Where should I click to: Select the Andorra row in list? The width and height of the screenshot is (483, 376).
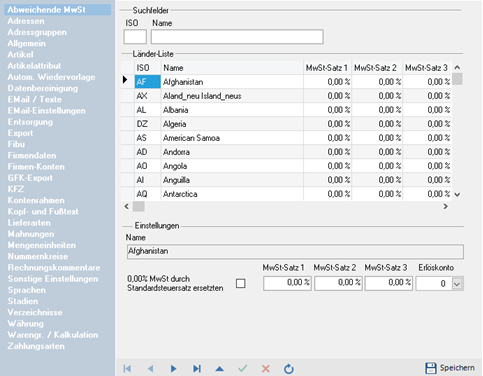click(x=286, y=152)
